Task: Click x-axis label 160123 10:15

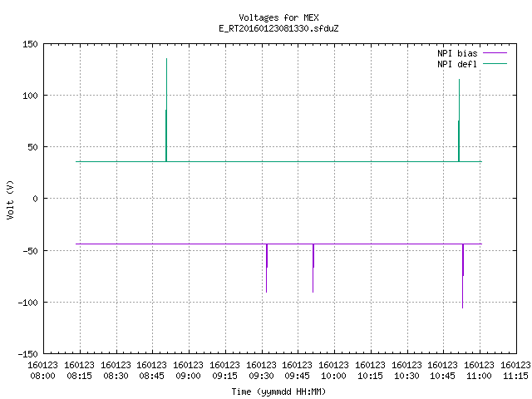Action: (x=370, y=371)
